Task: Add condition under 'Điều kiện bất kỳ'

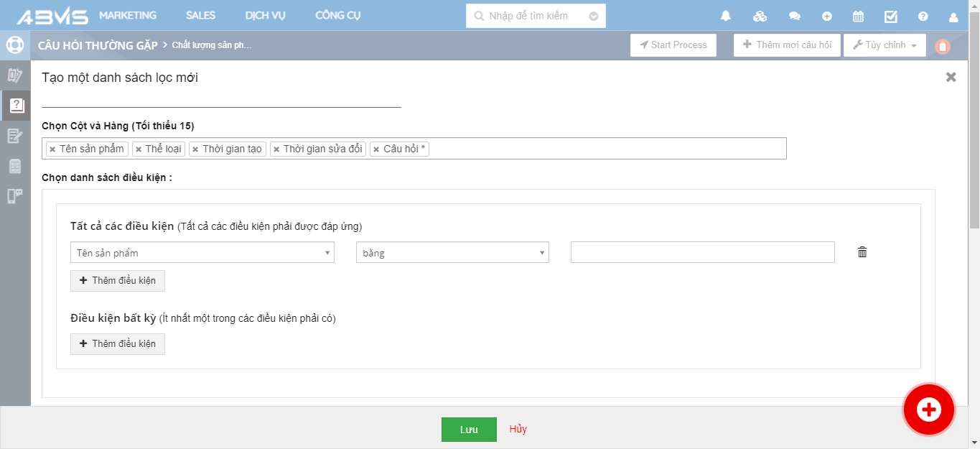Action: [x=118, y=344]
